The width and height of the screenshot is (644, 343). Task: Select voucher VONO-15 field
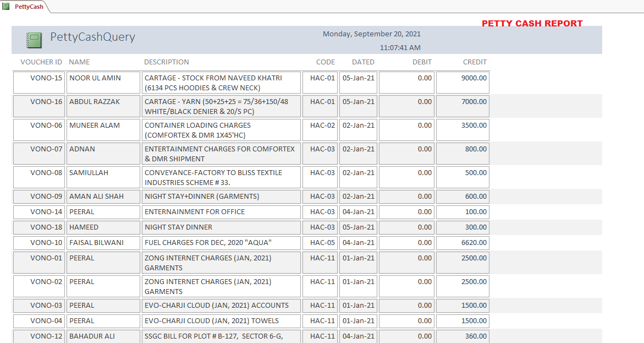pos(39,83)
